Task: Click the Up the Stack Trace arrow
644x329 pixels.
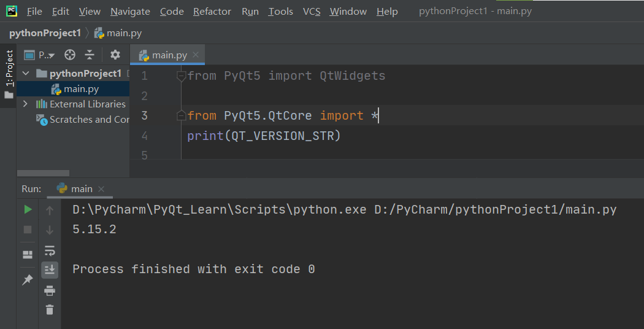Action: tap(50, 211)
